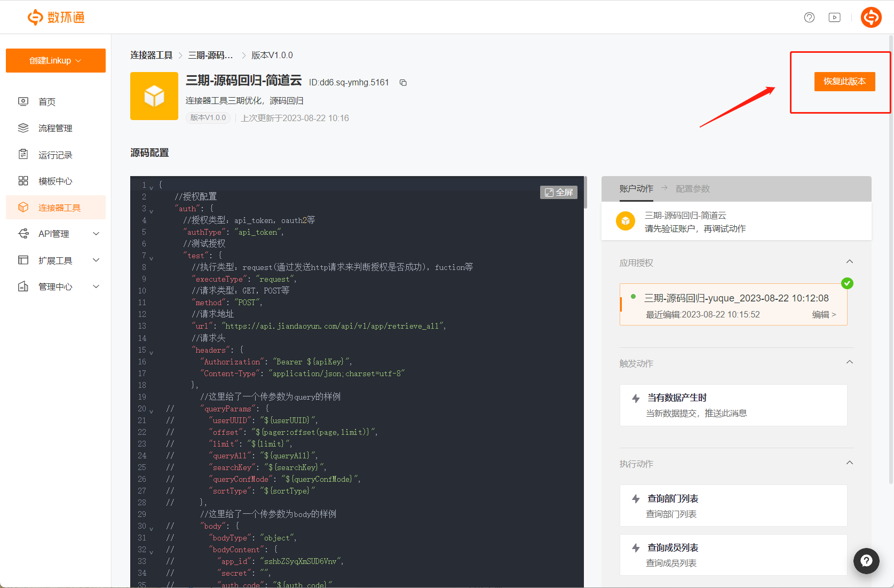This screenshot has width=894, height=588.
Task: Collapse the 应用授权 section
Action: click(850, 261)
